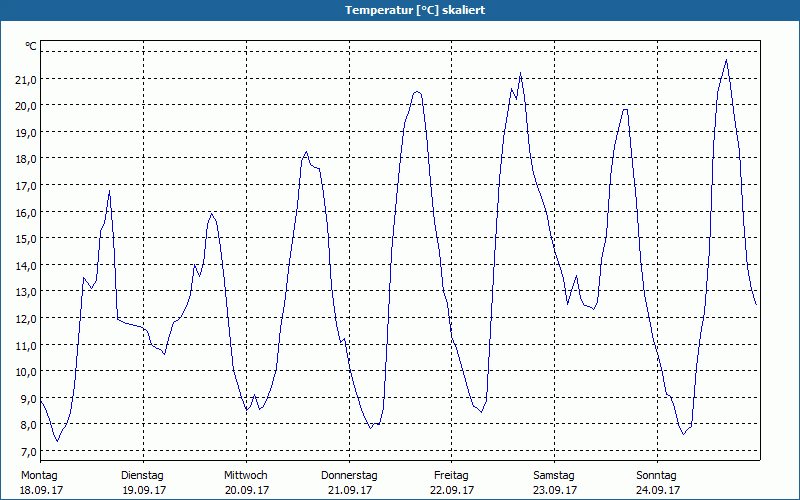Click the Samstag 23.09.17 date label

point(554,483)
